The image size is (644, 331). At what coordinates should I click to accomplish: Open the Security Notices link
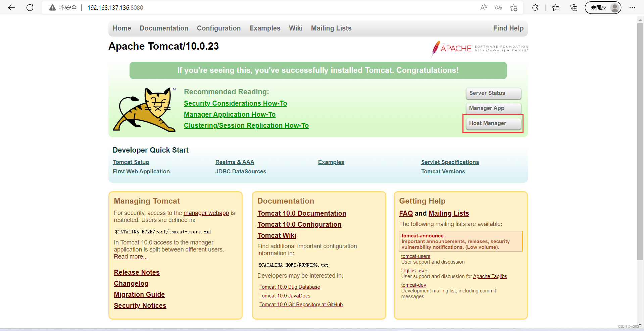tap(140, 306)
